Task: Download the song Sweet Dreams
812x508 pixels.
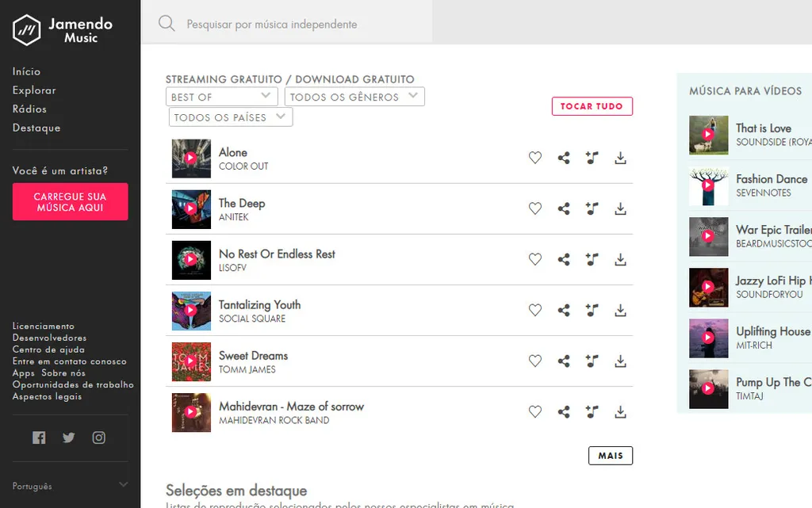Action: 620,361
